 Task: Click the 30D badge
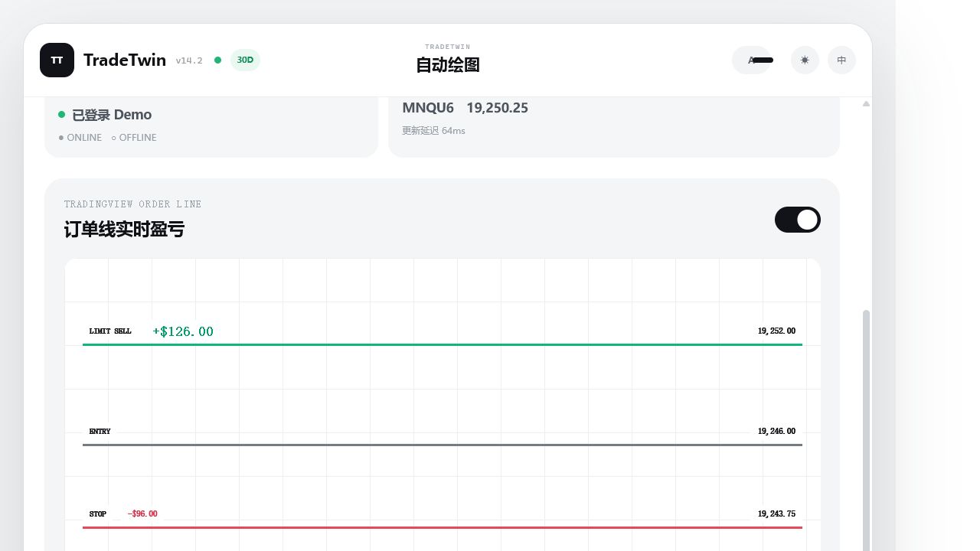tap(245, 60)
